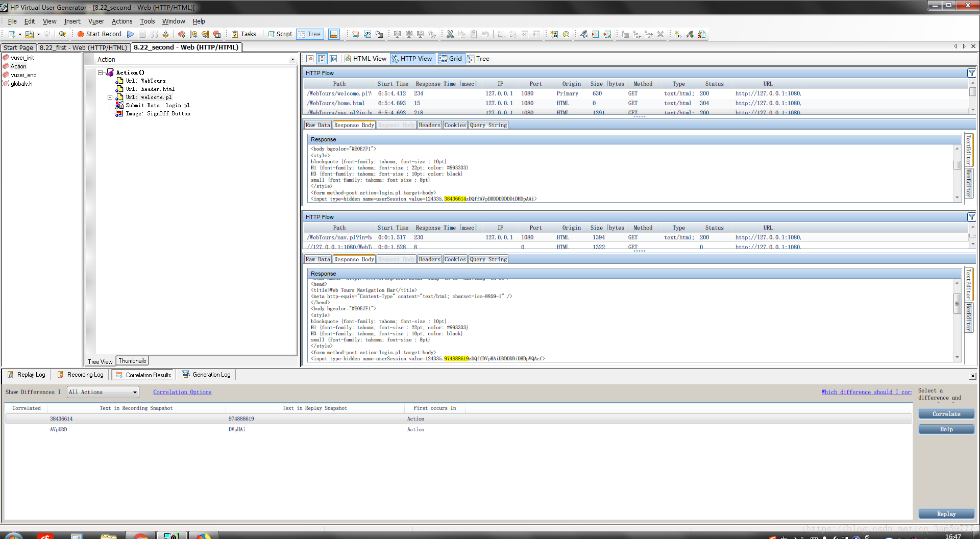Toggle the Tree view toolbar button
The height and width of the screenshot is (539, 980).
310,34
